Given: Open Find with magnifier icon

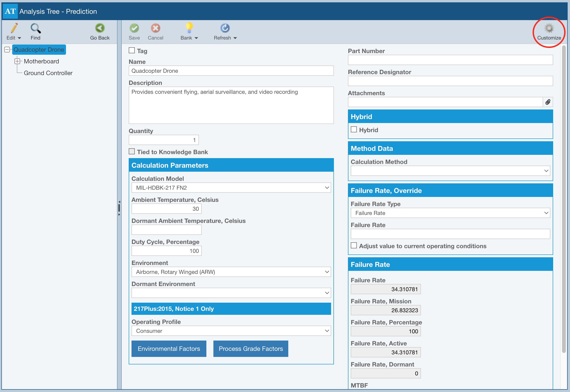Looking at the screenshot, I should tap(35, 29).
